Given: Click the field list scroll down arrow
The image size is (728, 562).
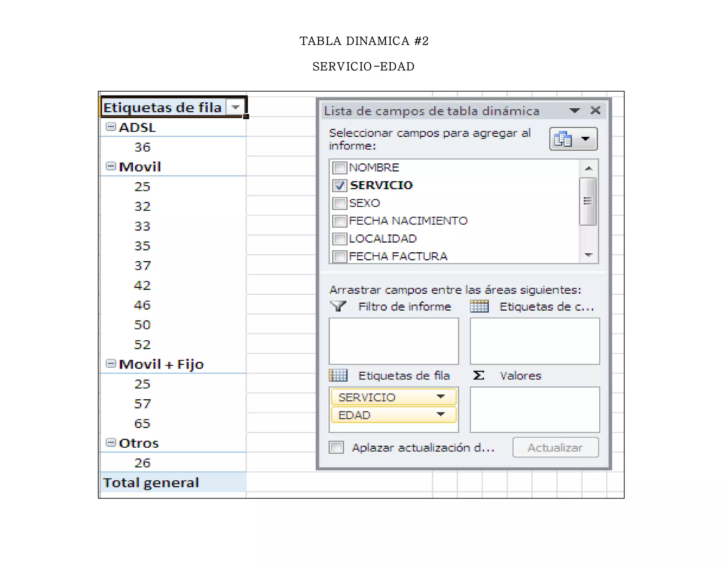Looking at the screenshot, I should click(589, 255).
